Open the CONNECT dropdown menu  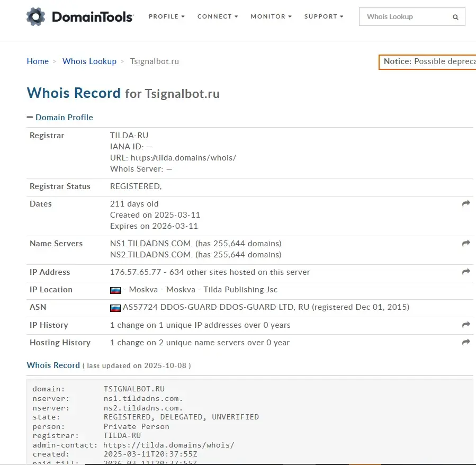tap(218, 16)
